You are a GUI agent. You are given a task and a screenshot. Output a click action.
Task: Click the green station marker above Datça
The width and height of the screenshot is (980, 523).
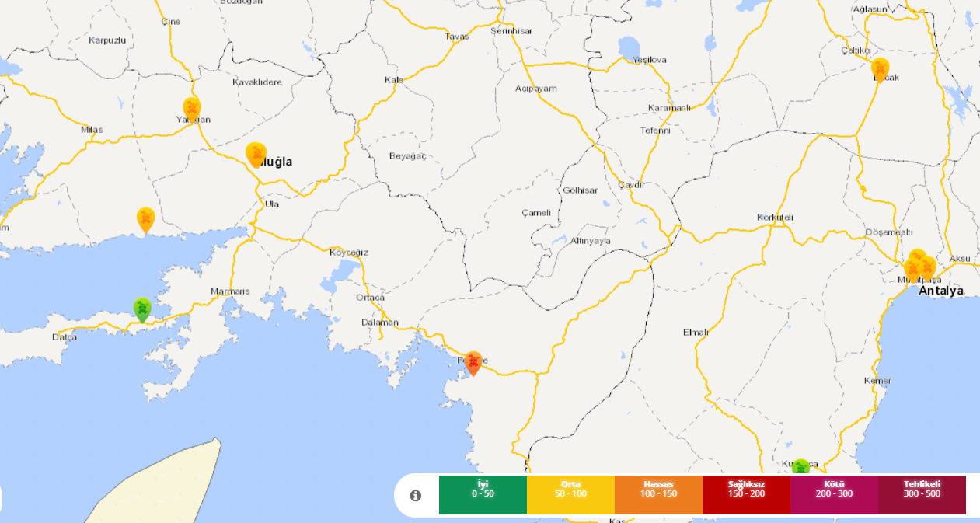(x=142, y=309)
